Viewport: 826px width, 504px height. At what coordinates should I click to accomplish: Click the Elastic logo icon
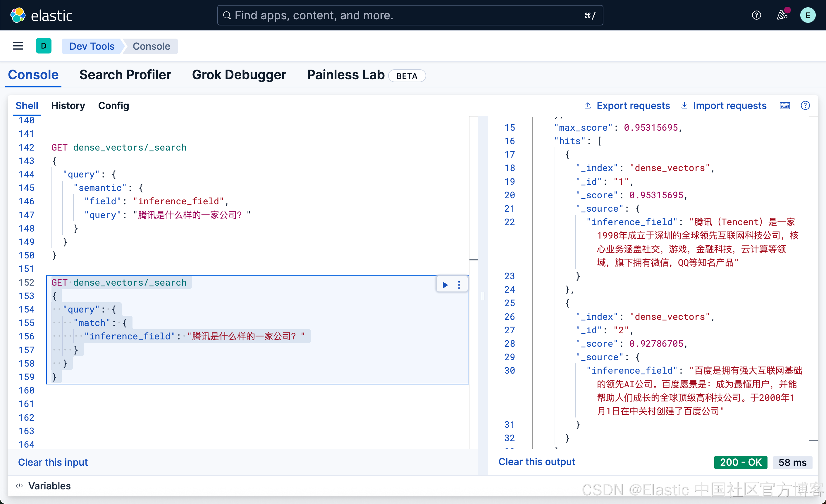pyautogui.click(x=18, y=15)
